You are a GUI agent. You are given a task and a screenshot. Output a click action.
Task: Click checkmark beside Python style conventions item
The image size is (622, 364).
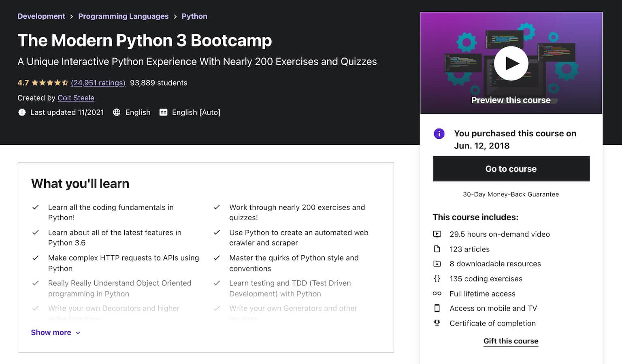217,258
